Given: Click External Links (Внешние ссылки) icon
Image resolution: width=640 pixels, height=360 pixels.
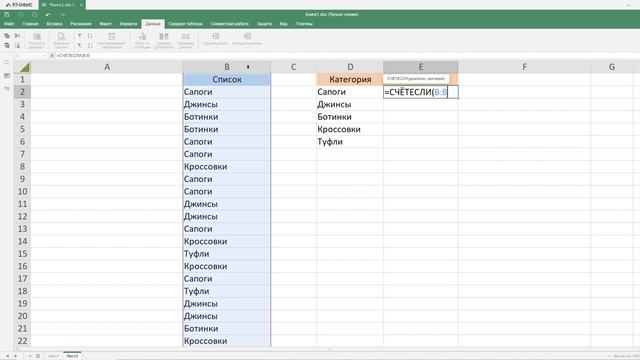Looking at the screenshot, I should [x=61, y=40].
